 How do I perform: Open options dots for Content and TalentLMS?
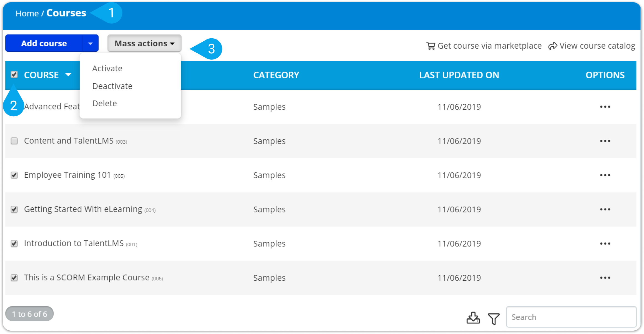click(x=605, y=141)
